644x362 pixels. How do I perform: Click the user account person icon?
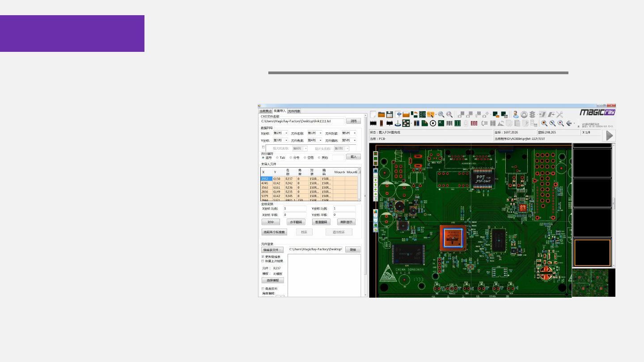(516, 114)
